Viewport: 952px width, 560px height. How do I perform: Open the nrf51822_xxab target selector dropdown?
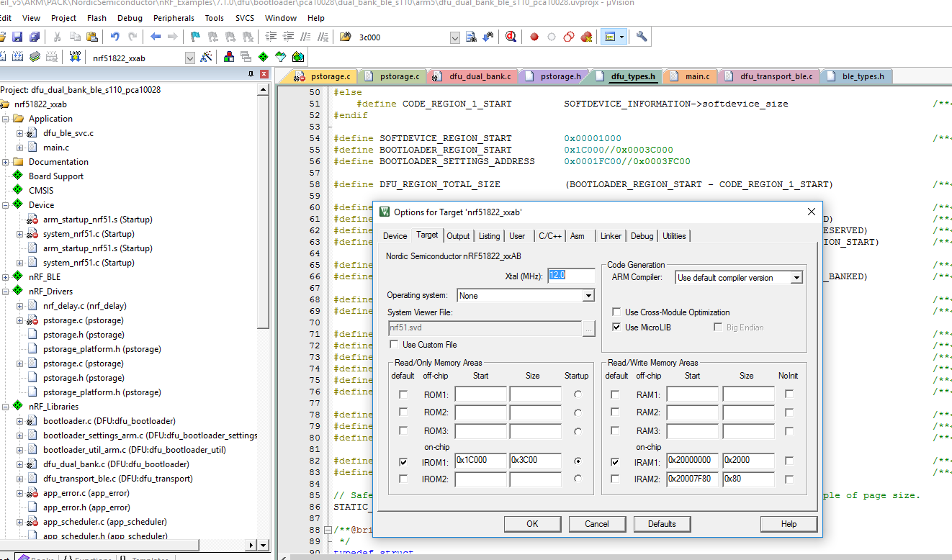coord(190,58)
